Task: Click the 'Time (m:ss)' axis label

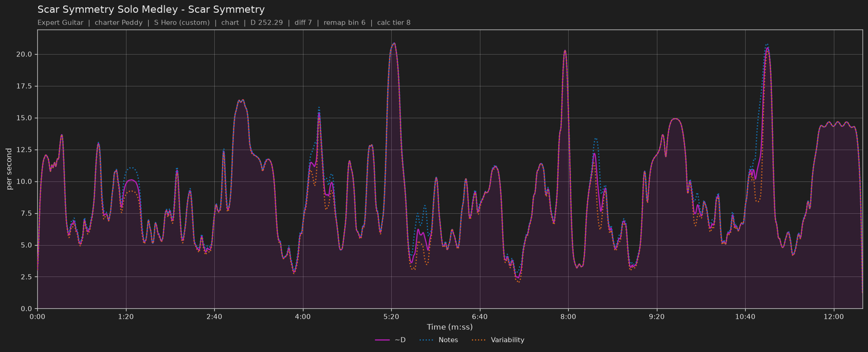Action: click(x=449, y=327)
